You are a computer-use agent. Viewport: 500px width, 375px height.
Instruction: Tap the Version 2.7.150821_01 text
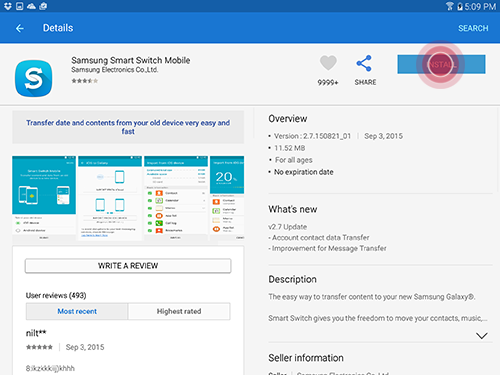pyautogui.click(x=312, y=136)
